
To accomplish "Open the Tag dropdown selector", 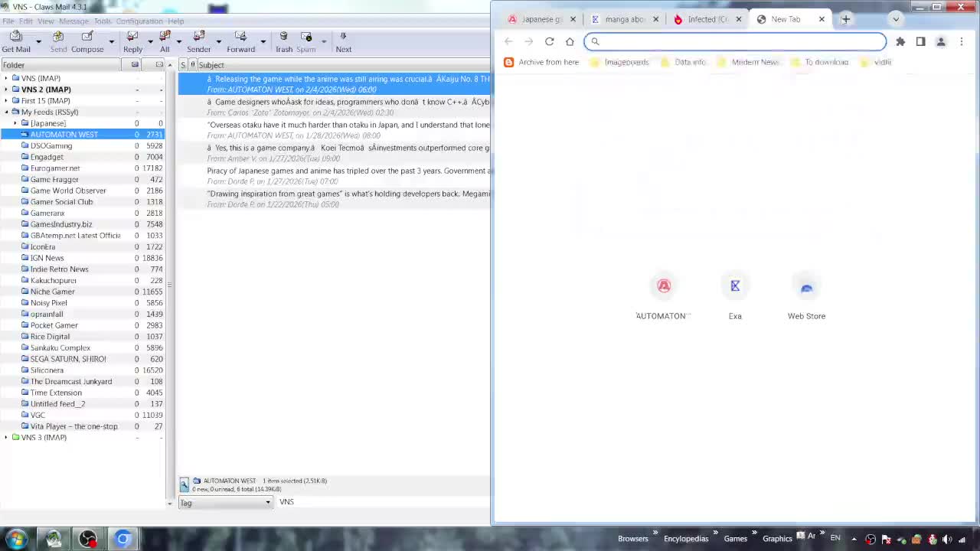I will (225, 503).
